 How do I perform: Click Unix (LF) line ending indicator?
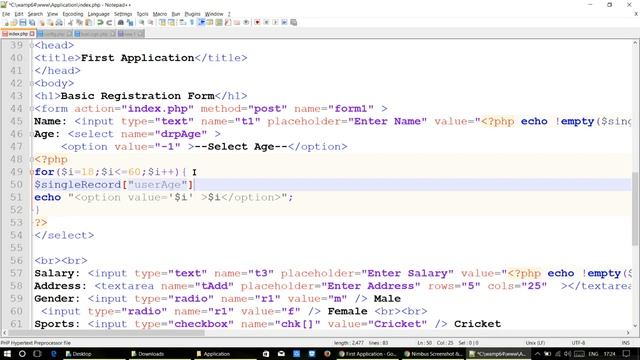pos(535,343)
